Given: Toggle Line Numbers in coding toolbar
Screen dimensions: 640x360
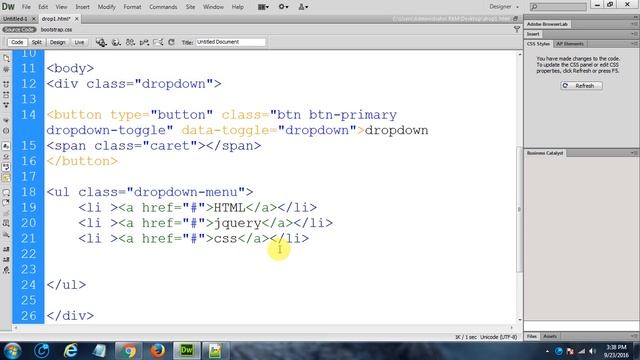Looking at the screenshot, I should tap(6, 146).
